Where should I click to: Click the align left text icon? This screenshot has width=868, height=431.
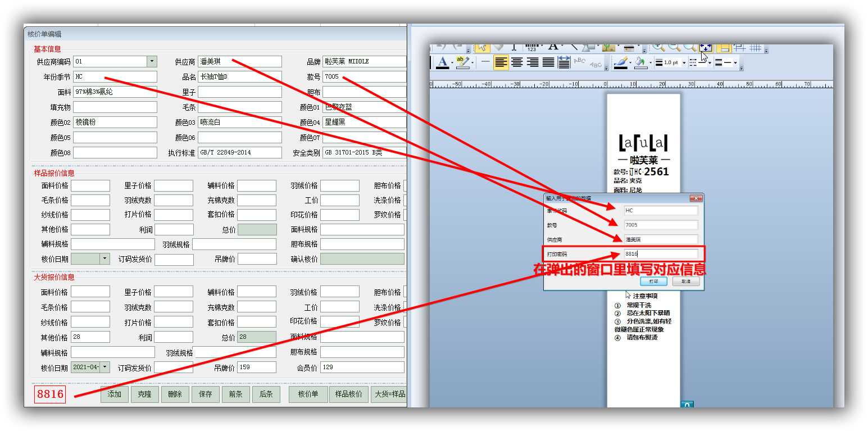coord(501,62)
